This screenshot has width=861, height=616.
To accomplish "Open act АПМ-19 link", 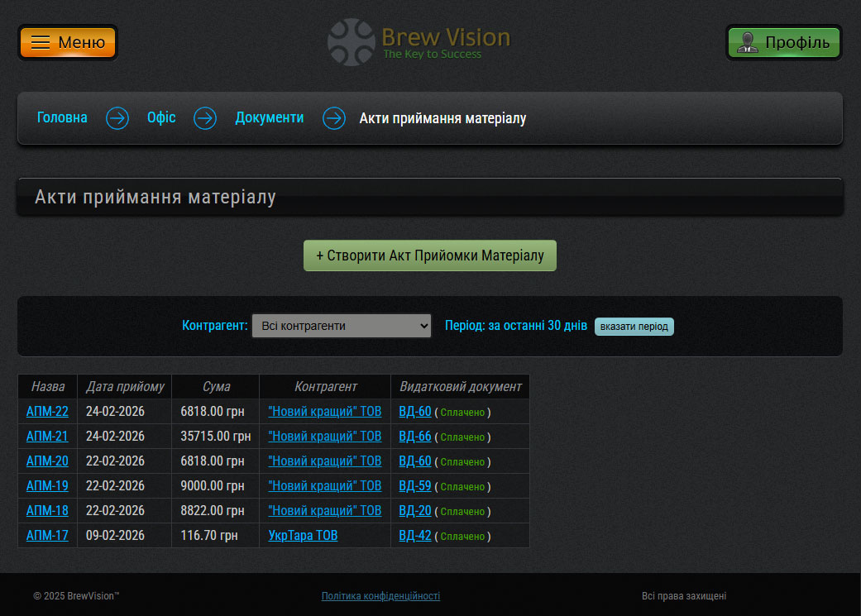I will pos(47,486).
